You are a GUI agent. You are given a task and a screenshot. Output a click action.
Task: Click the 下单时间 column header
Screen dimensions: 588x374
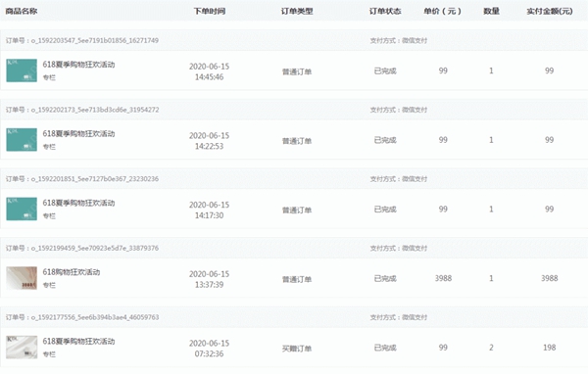tap(210, 11)
